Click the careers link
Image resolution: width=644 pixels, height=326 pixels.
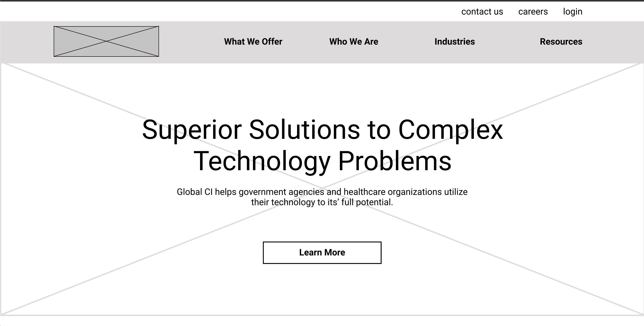pos(533,11)
